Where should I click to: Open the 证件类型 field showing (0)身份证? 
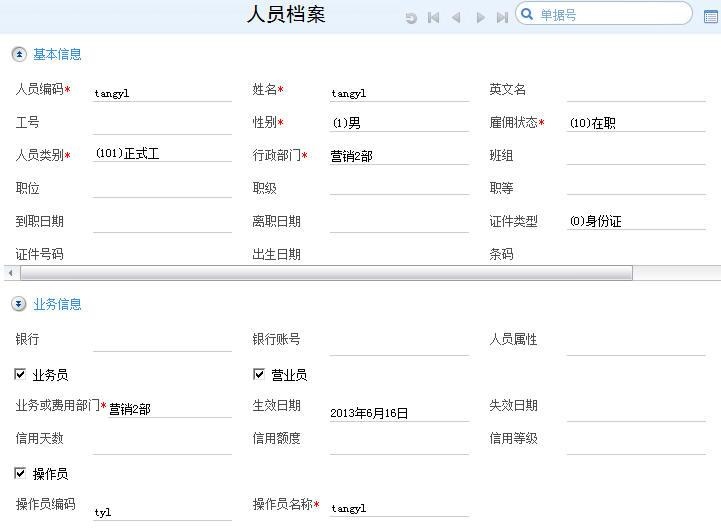point(636,221)
